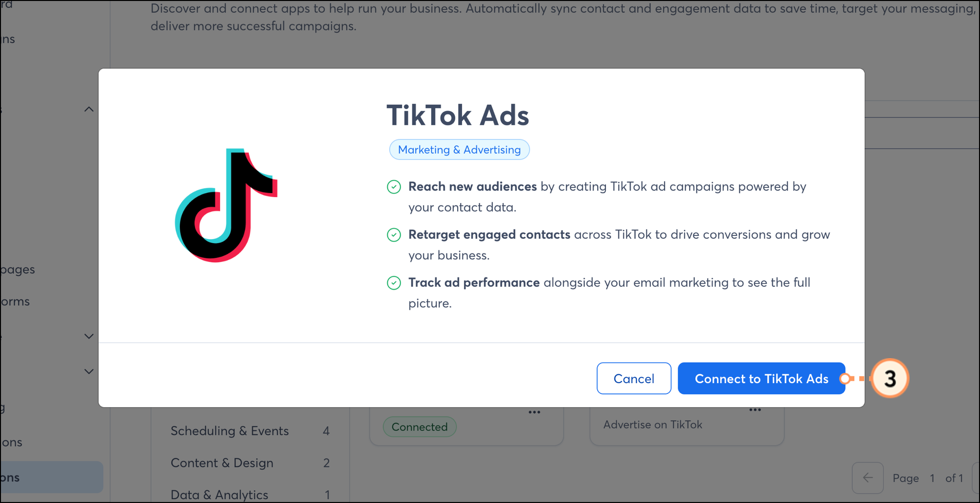
Task: Select the Scheduling & Events category
Action: (x=229, y=431)
